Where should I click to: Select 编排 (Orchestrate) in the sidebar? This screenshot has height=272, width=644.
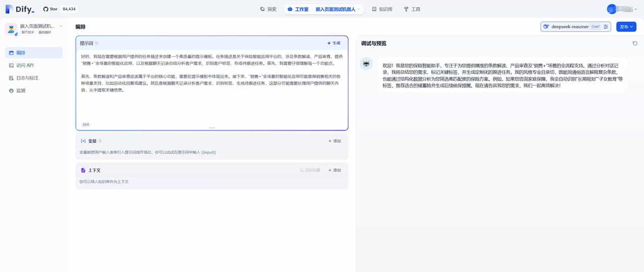coord(34,52)
